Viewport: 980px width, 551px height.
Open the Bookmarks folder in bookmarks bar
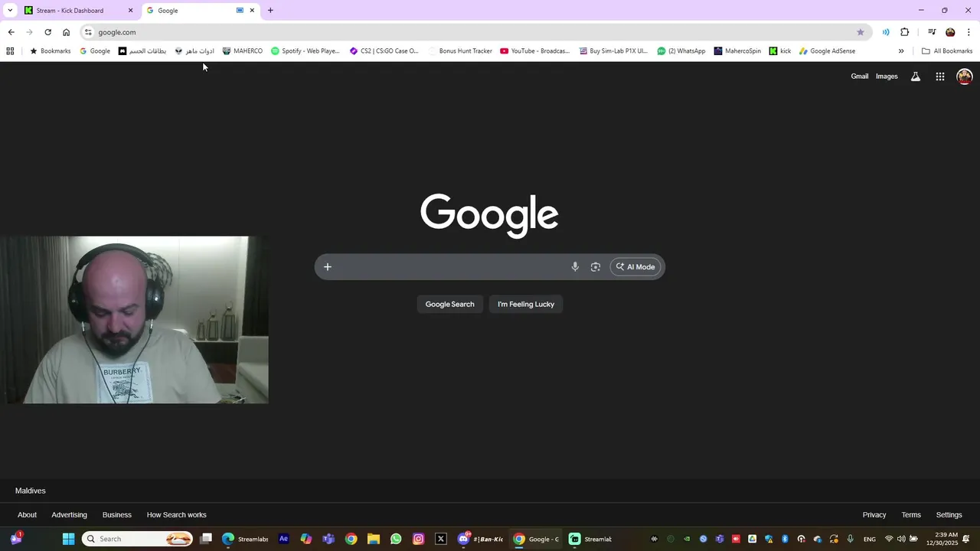pos(50,51)
